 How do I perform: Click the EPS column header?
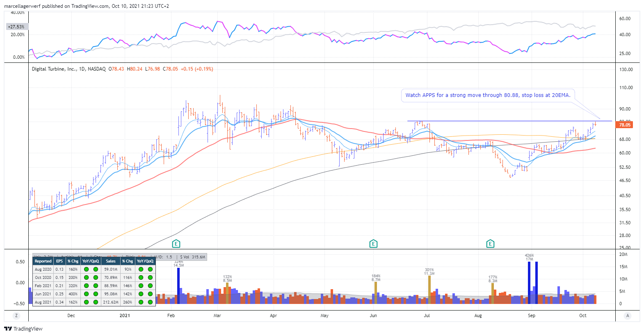pyautogui.click(x=59, y=261)
